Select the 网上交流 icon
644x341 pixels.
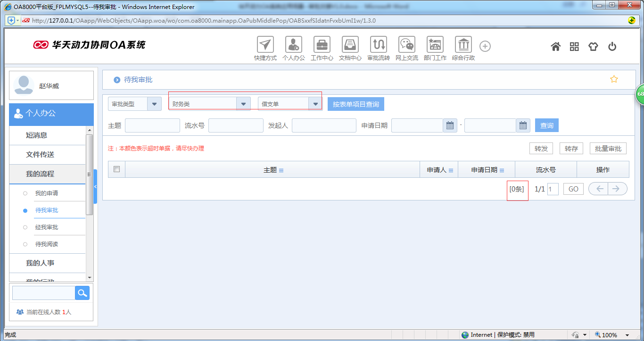tap(406, 45)
